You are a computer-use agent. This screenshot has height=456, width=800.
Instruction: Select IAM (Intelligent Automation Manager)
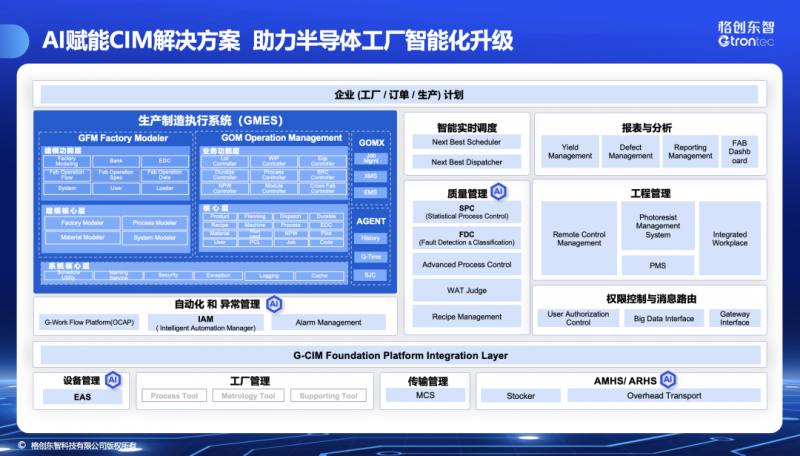[x=206, y=322]
